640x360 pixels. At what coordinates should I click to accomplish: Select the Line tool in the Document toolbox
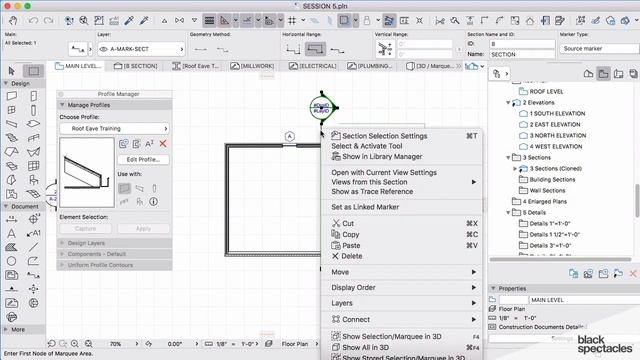pyautogui.click(x=33, y=247)
